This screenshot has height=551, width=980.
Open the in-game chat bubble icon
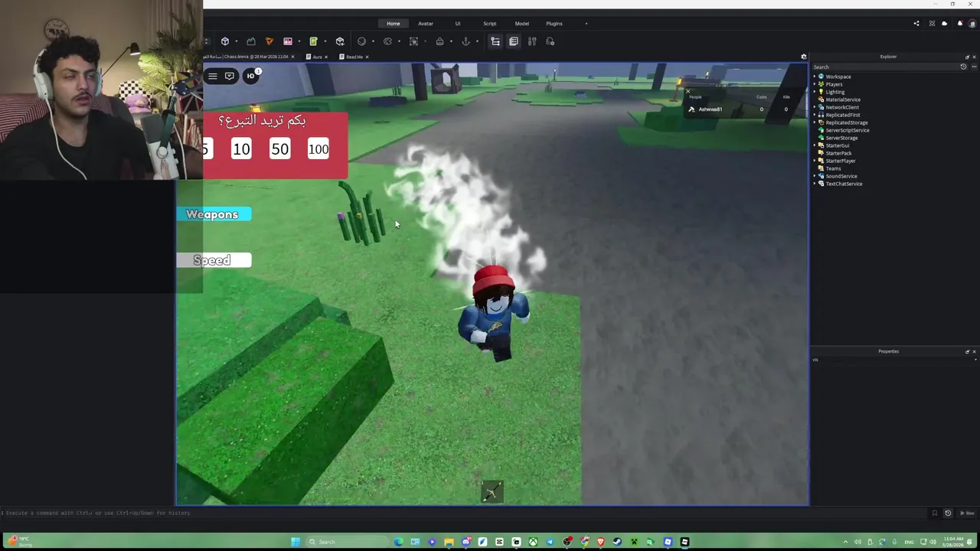(230, 76)
